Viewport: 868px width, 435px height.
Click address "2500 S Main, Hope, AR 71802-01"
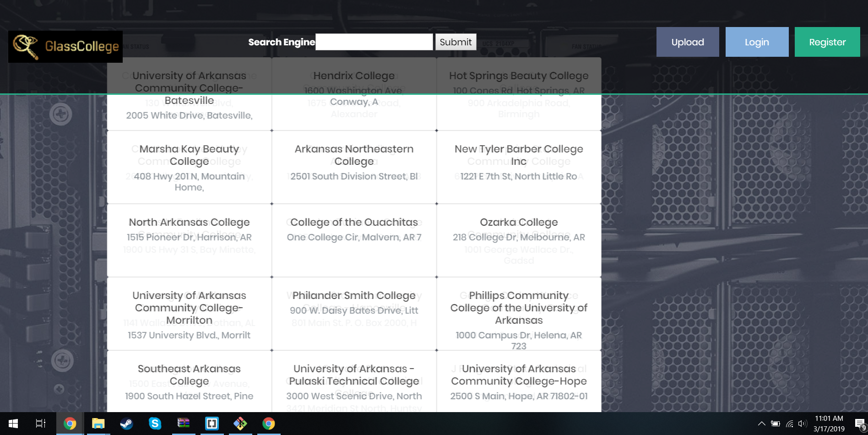[x=519, y=396]
